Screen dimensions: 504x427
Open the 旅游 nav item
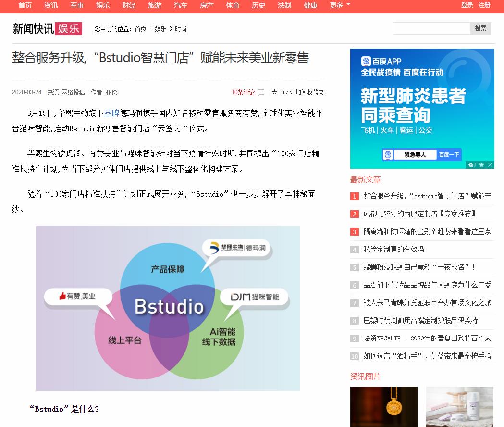click(155, 5)
